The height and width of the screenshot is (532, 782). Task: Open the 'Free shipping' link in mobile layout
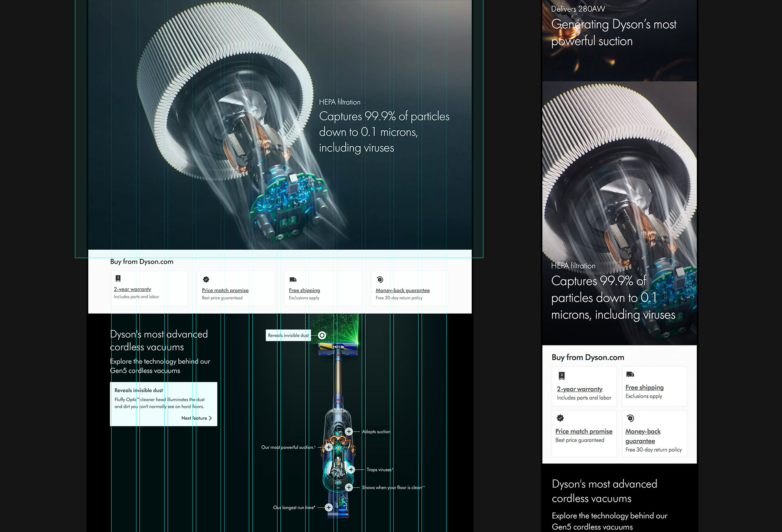pyautogui.click(x=644, y=387)
